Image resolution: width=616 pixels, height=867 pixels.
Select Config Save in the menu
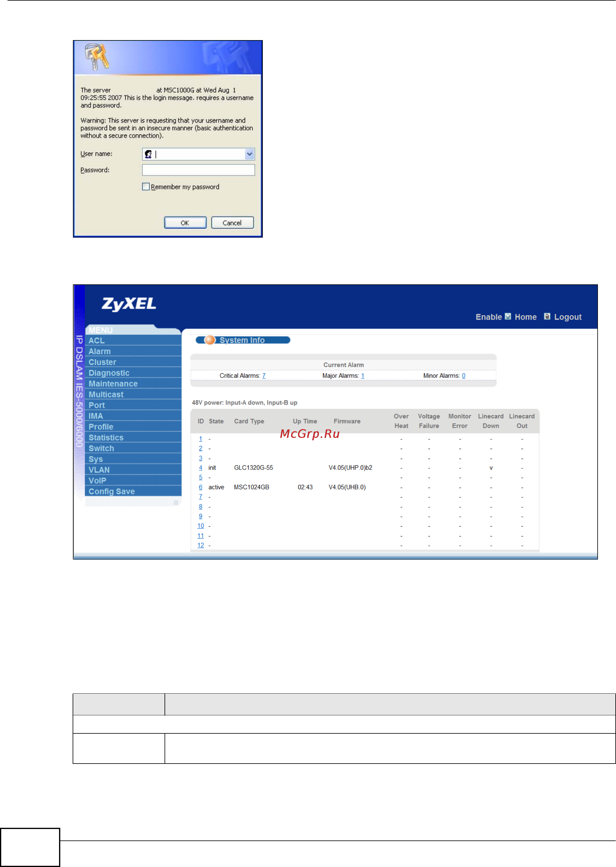(112, 492)
